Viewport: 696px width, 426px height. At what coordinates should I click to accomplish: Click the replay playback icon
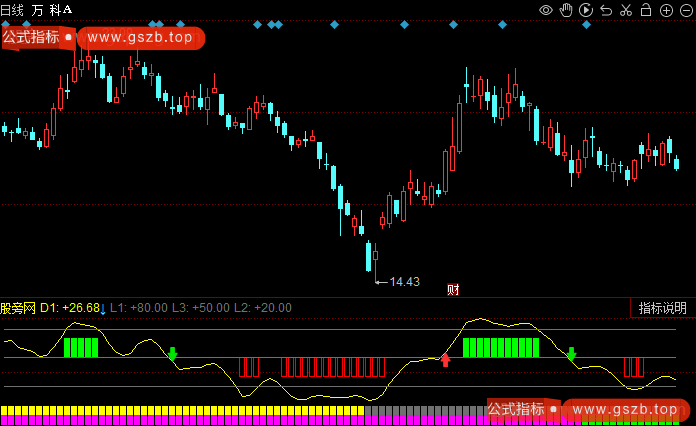pyautogui.click(x=585, y=10)
